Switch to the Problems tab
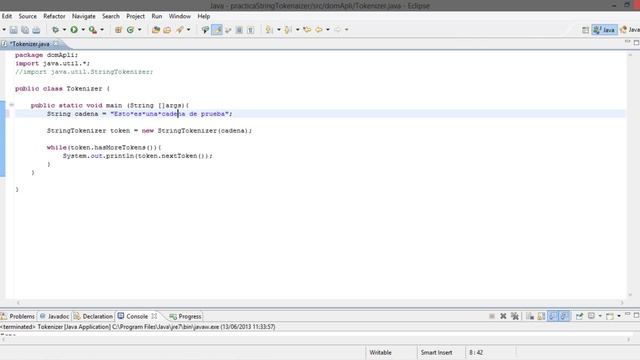640x360 pixels. (18, 316)
